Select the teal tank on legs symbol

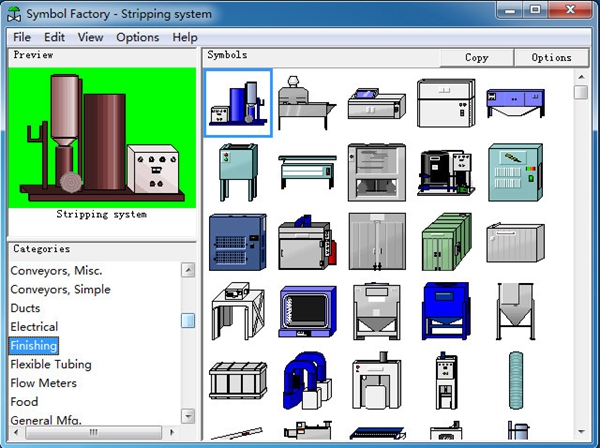[238, 172]
